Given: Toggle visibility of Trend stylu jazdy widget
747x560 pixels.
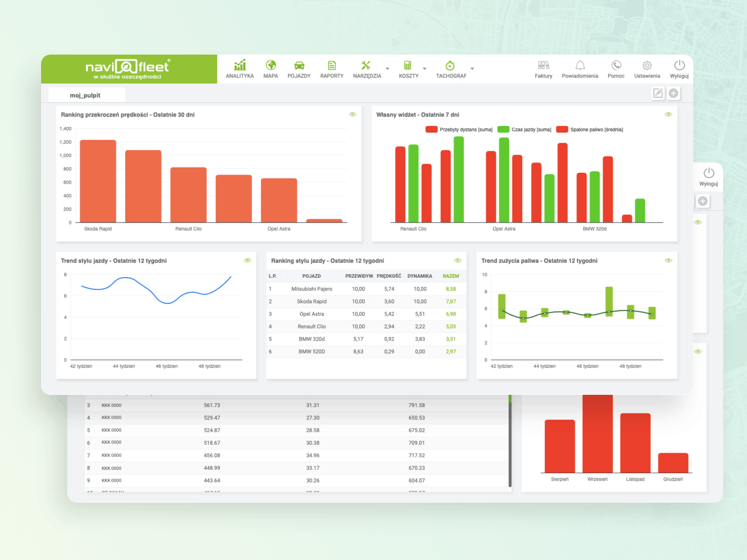Looking at the screenshot, I should 247,260.
